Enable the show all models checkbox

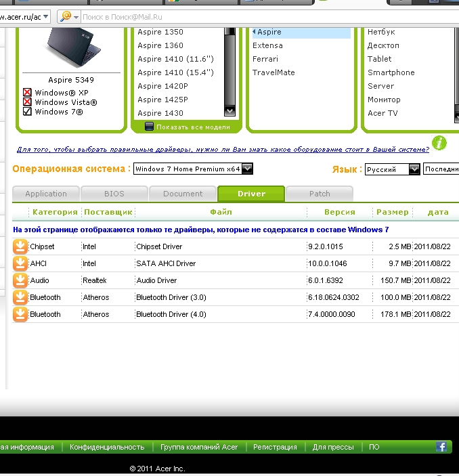(x=149, y=127)
